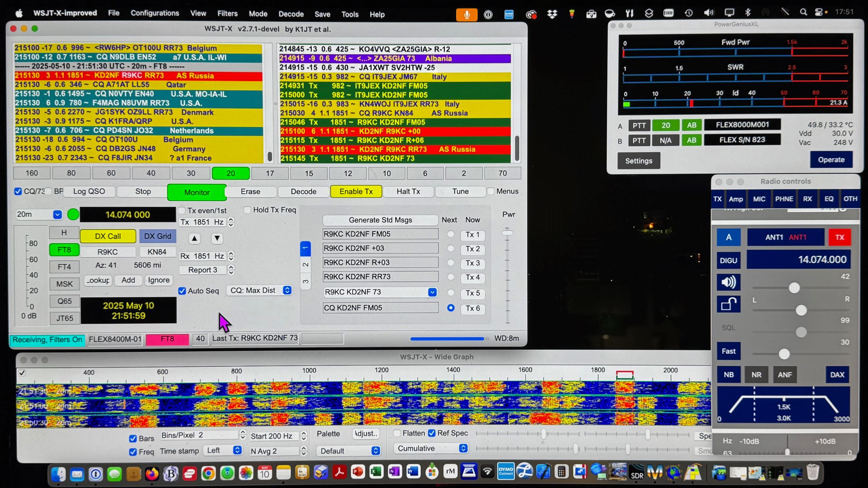868x488 pixels.
Task: Open the Tools menu
Action: 350,14
